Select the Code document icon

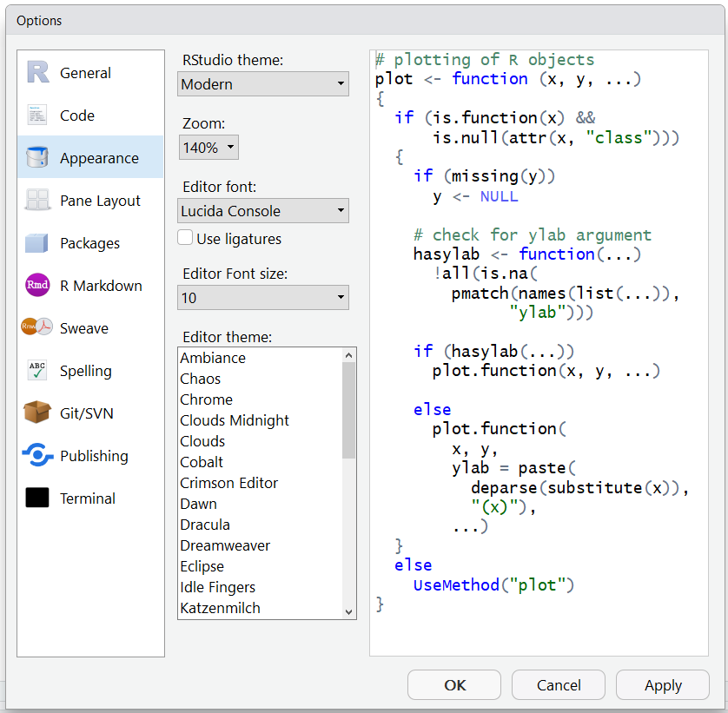coord(37,116)
